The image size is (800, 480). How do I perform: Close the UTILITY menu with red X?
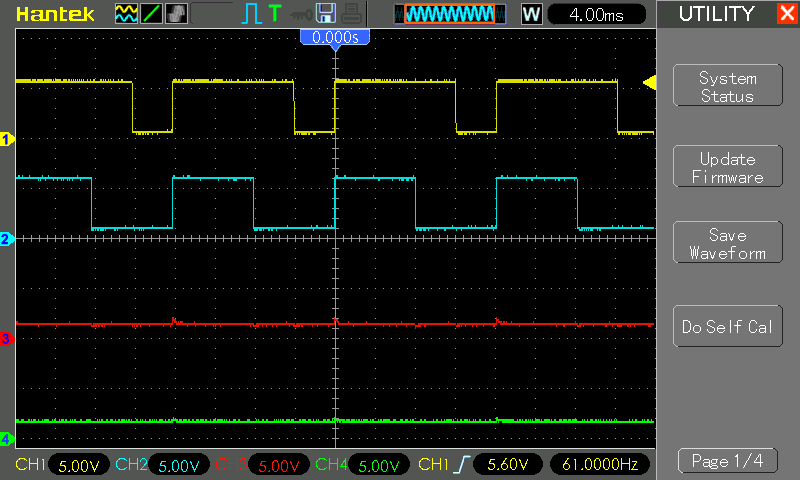pos(787,13)
